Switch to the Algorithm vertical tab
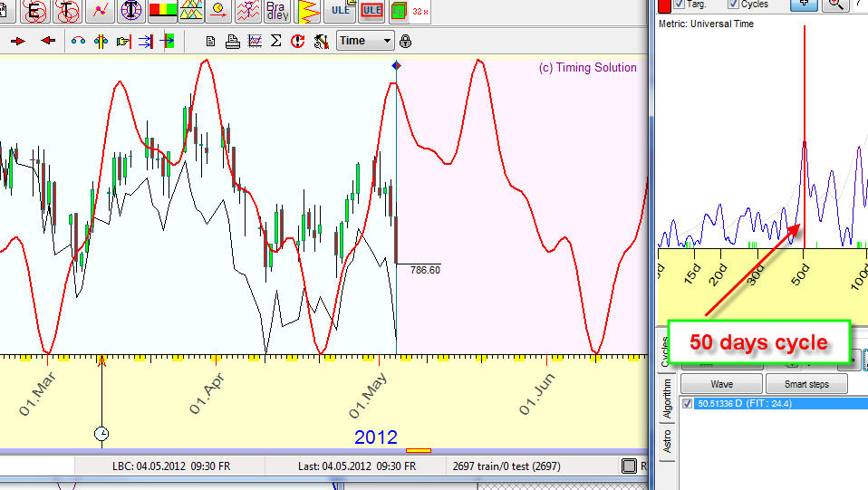The image size is (868, 490). click(x=667, y=399)
